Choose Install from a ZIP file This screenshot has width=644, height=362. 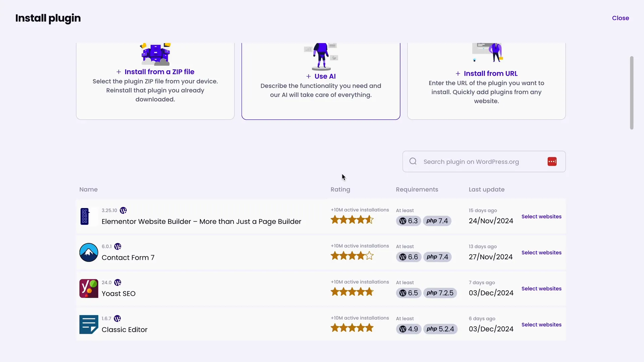coord(155,72)
